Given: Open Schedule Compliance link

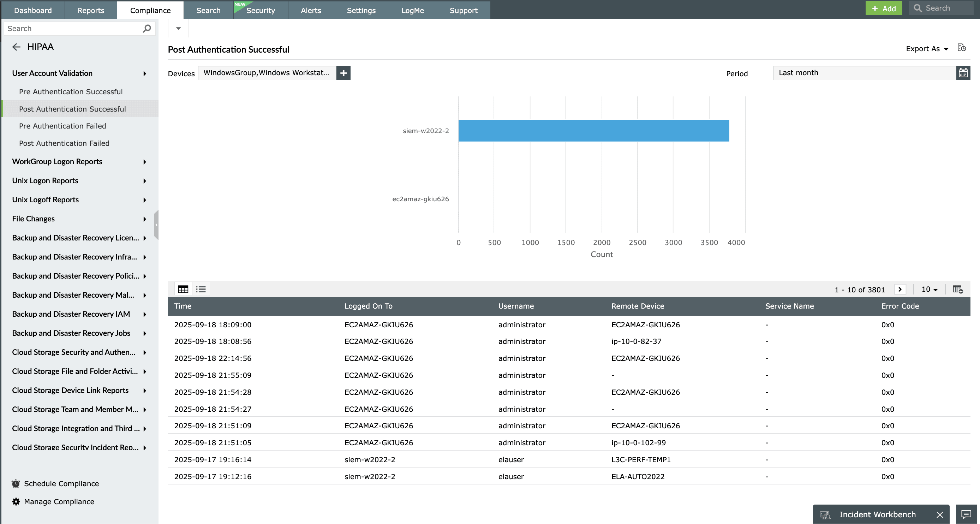Looking at the screenshot, I should (x=61, y=483).
